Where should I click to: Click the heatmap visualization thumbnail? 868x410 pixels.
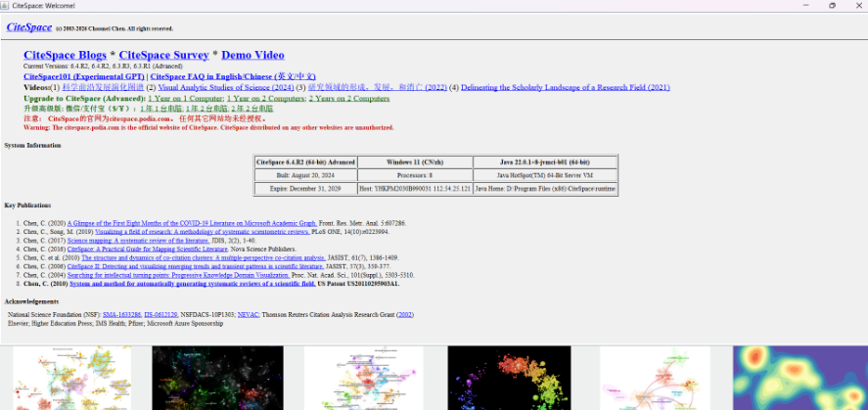[x=799, y=380]
